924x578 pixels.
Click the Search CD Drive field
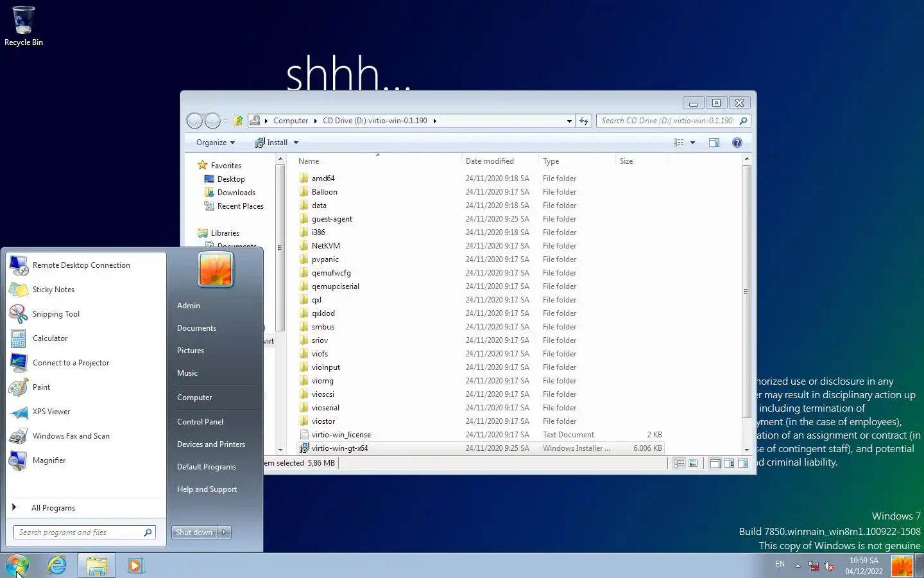click(x=673, y=121)
